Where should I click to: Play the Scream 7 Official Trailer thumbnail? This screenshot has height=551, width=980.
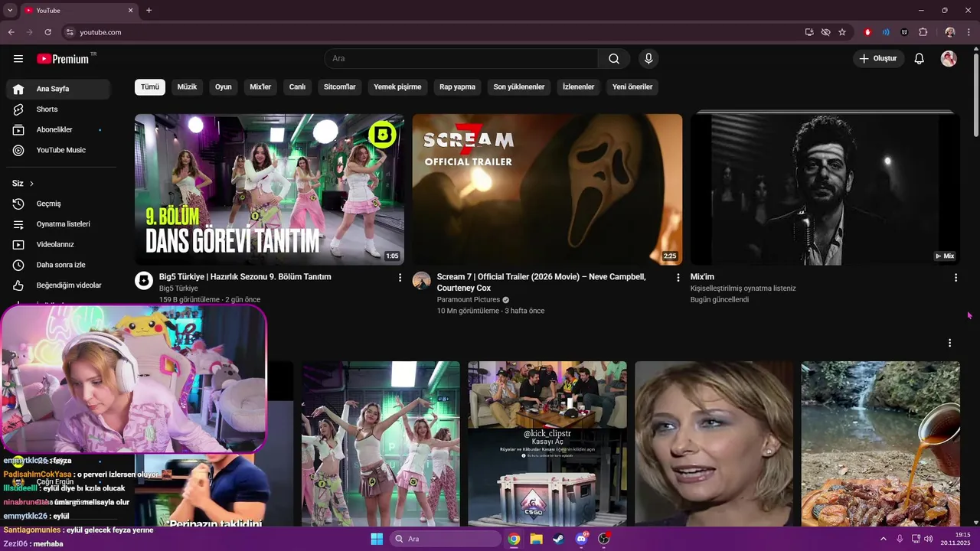coord(547,190)
